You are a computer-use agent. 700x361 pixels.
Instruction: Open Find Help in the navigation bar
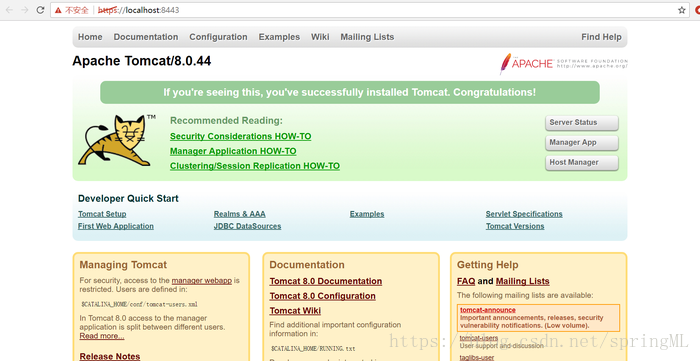[x=601, y=37]
